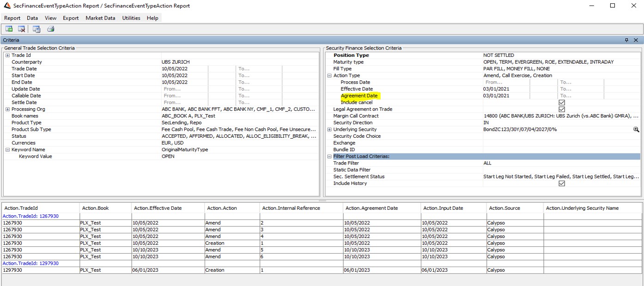Viewport: 644px width, 286px height.
Task: Click the Action.Input Date column header
Action: (x=454, y=208)
